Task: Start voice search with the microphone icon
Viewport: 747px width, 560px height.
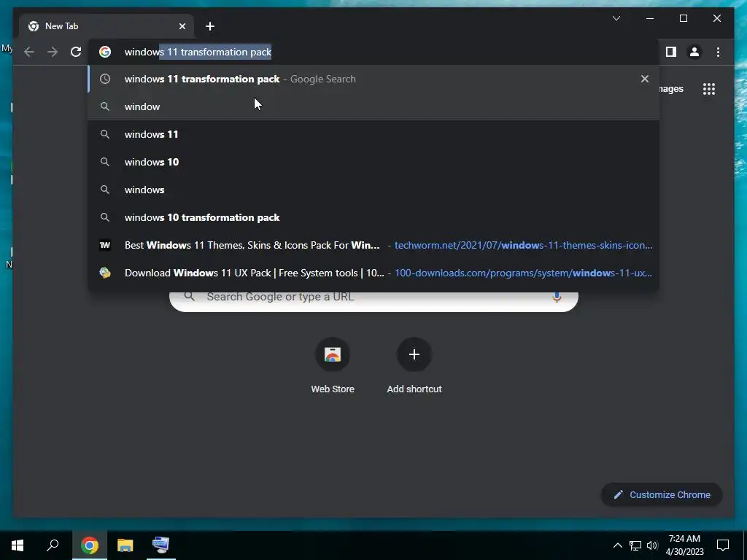Action: [x=557, y=297]
